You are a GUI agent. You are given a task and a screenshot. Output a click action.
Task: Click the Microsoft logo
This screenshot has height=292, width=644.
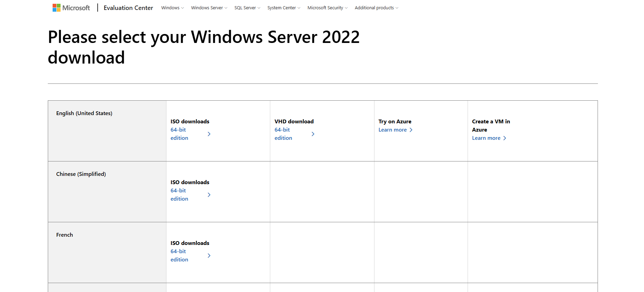[x=71, y=8]
